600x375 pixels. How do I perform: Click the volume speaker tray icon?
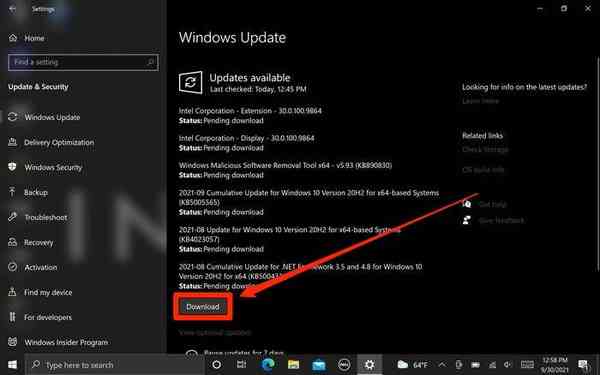click(x=508, y=365)
